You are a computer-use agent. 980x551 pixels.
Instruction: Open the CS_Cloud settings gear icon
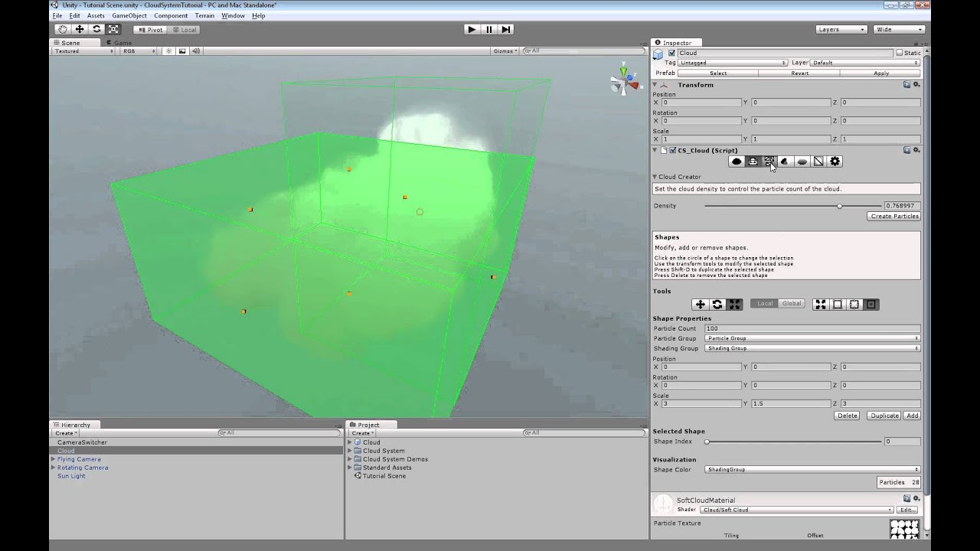point(834,161)
